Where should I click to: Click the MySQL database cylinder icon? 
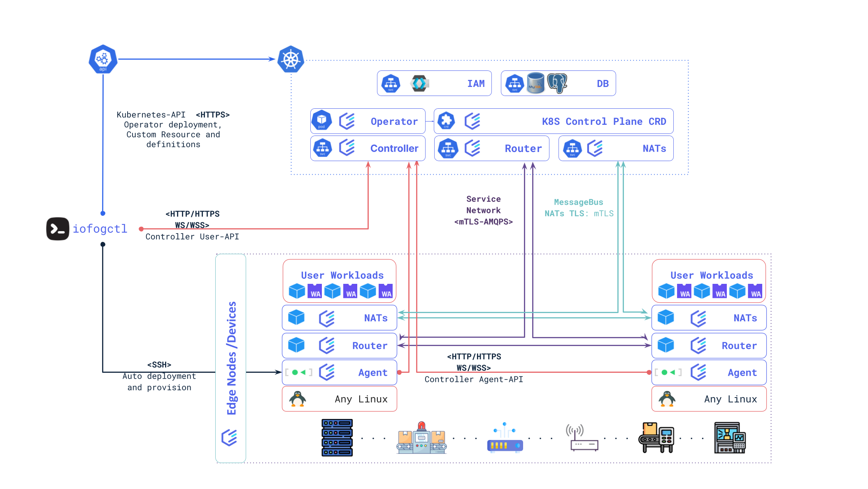tap(535, 83)
